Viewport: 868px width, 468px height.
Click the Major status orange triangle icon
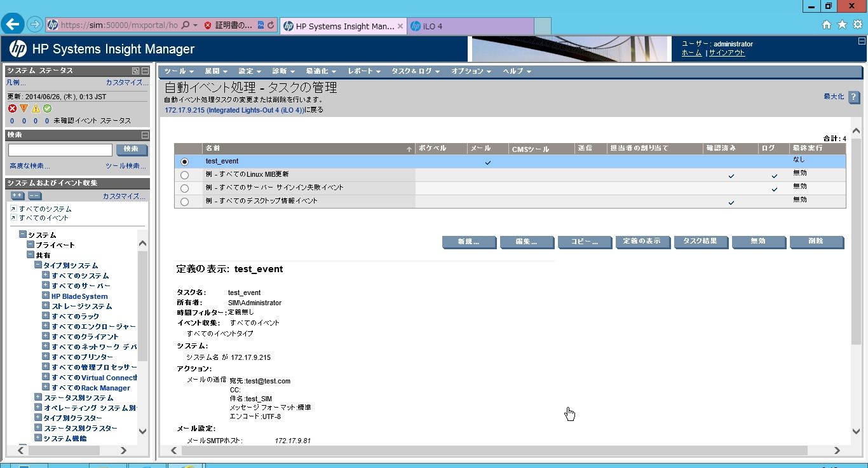[x=24, y=109]
